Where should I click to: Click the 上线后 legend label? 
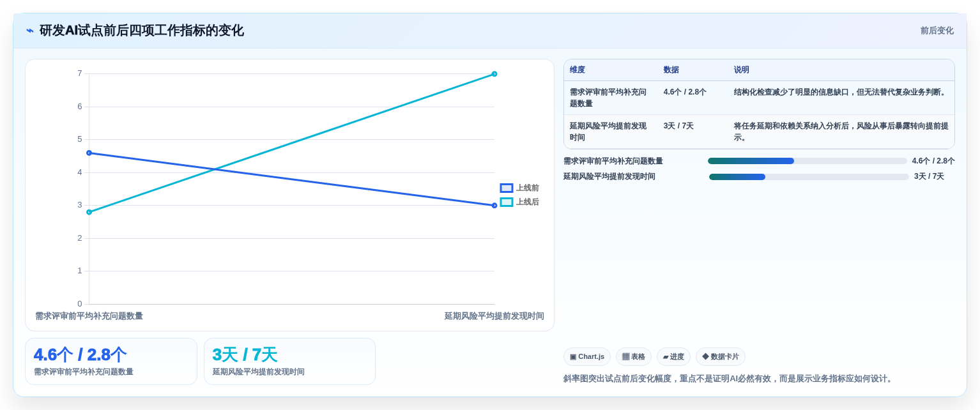528,202
